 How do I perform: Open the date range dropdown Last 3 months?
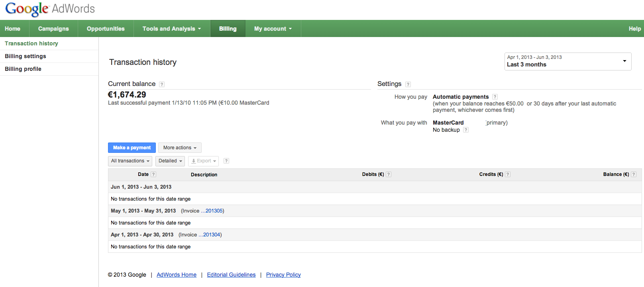[x=568, y=61]
